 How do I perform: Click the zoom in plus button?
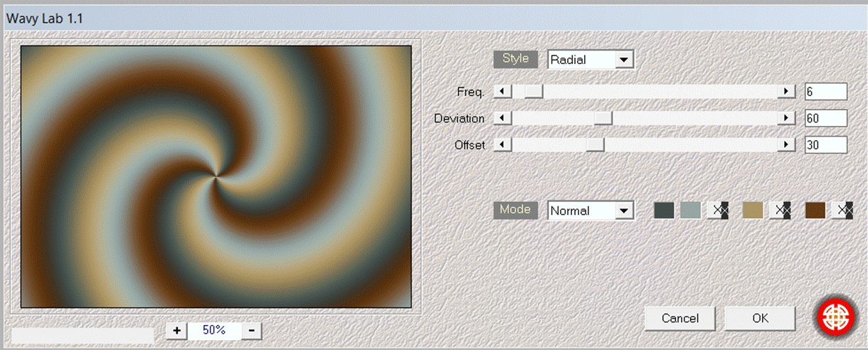pyautogui.click(x=176, y=330)
